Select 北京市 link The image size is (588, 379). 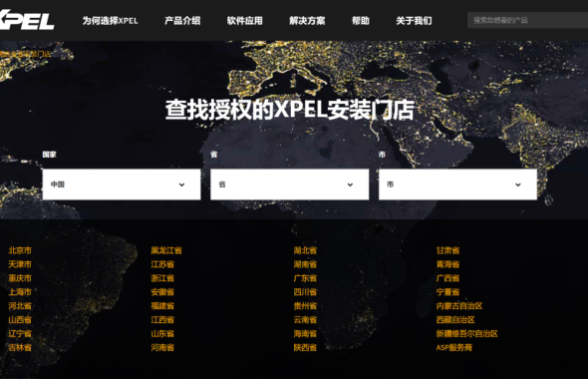20,250
